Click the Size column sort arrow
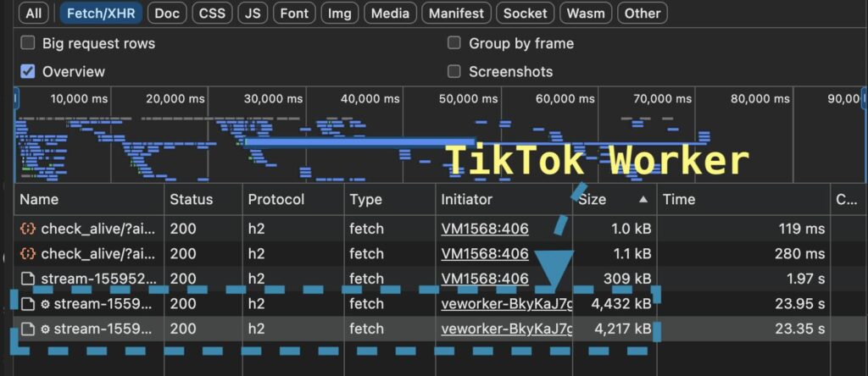Screen dimensions: 868x376 click(x=643, y=200)
